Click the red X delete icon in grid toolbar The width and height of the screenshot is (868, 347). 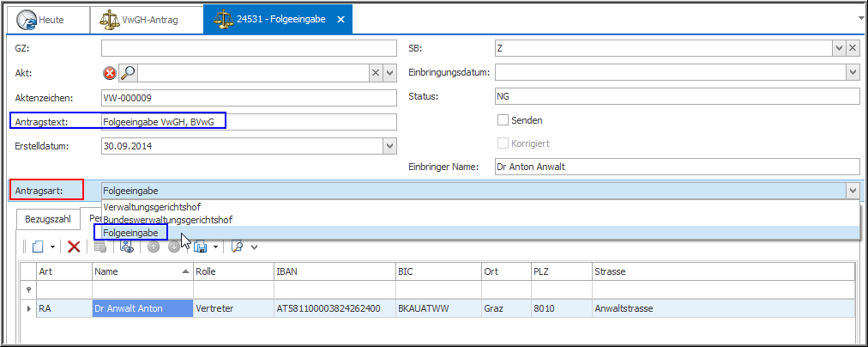pos(74,247)
